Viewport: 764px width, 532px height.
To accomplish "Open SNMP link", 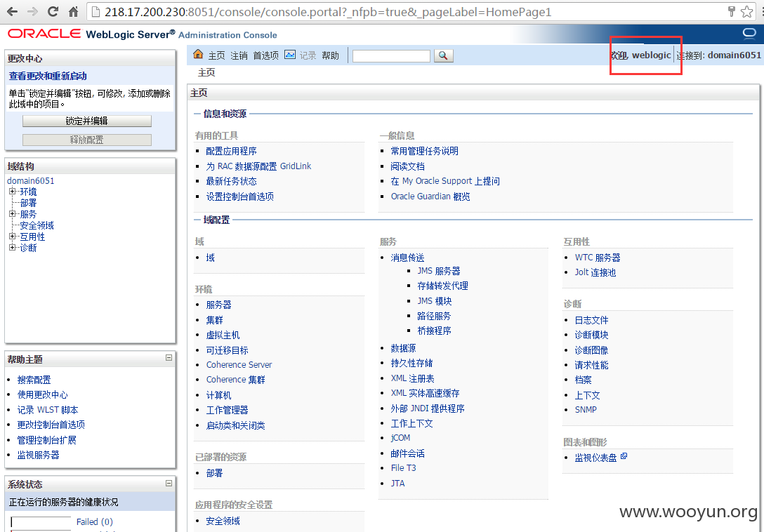I will pos(586,410).
